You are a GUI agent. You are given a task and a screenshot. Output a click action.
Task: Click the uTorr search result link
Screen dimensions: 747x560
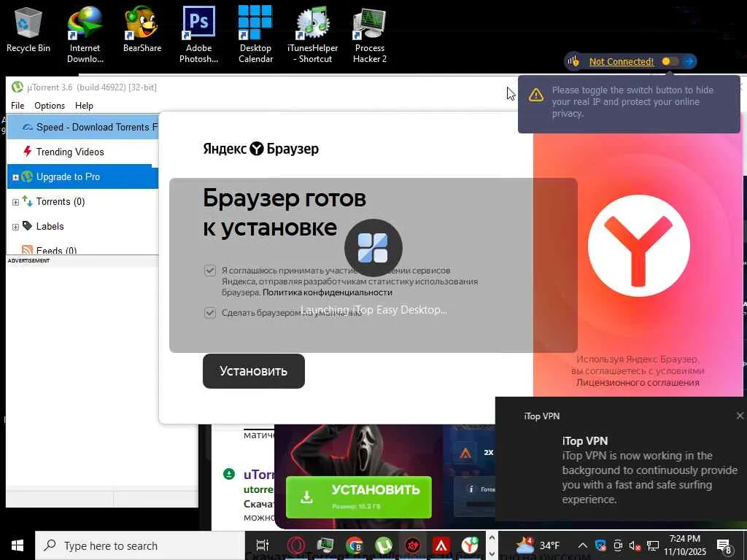pyautogui.click(x=259, y=475)
